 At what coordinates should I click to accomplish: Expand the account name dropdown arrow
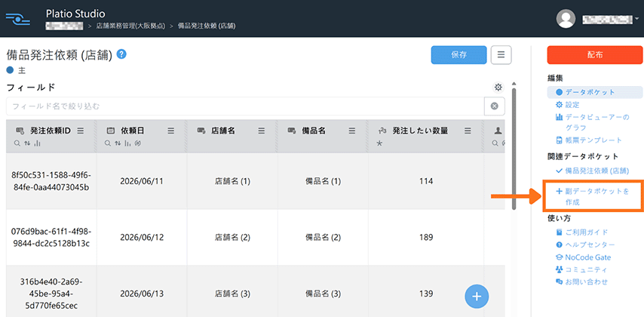636,19
